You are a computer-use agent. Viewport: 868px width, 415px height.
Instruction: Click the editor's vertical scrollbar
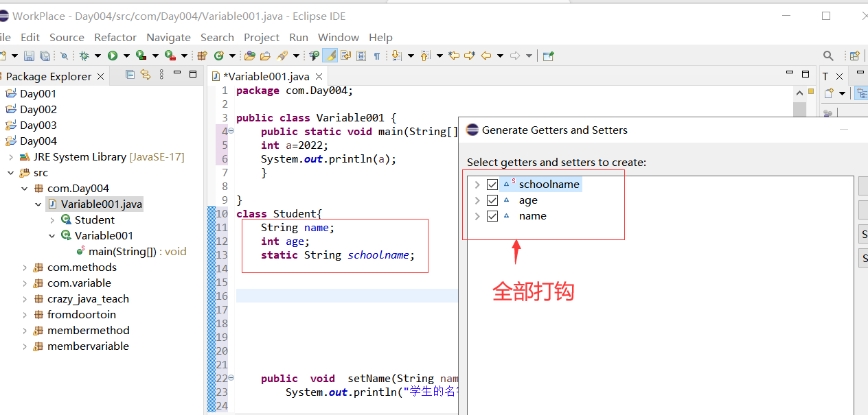pyautogui.click(x=799, y=108)
